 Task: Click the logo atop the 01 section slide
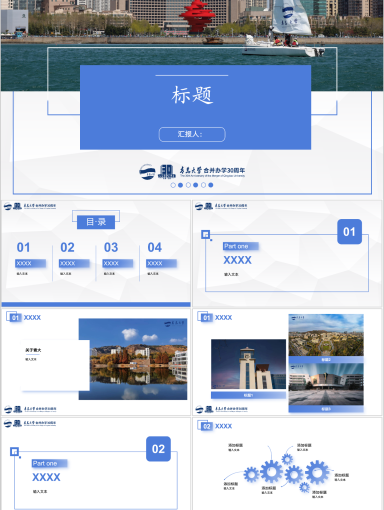click(x=221, y=206)
